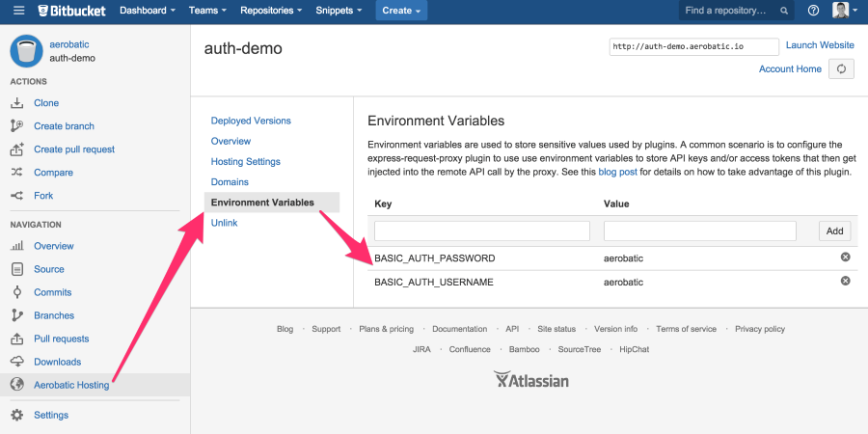Open Deployed Versions section
Viewport: 868px width, 434px height.
[251, 121]
